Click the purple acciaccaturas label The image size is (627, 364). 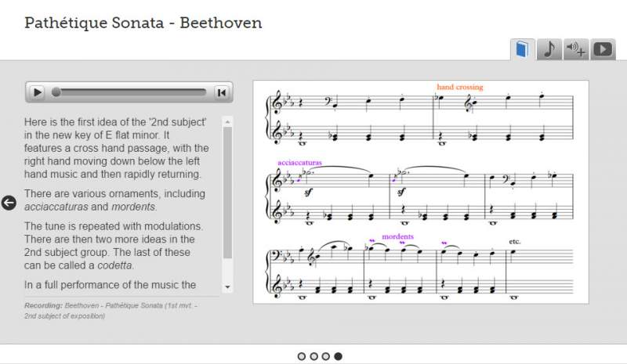pyautogui.click(x=299, y=163)
